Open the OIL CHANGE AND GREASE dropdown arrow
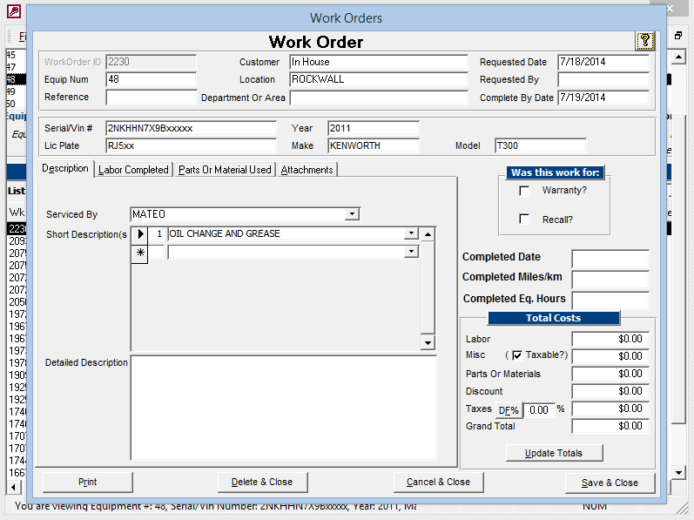The image size is (694, 520). click(411, 233)
